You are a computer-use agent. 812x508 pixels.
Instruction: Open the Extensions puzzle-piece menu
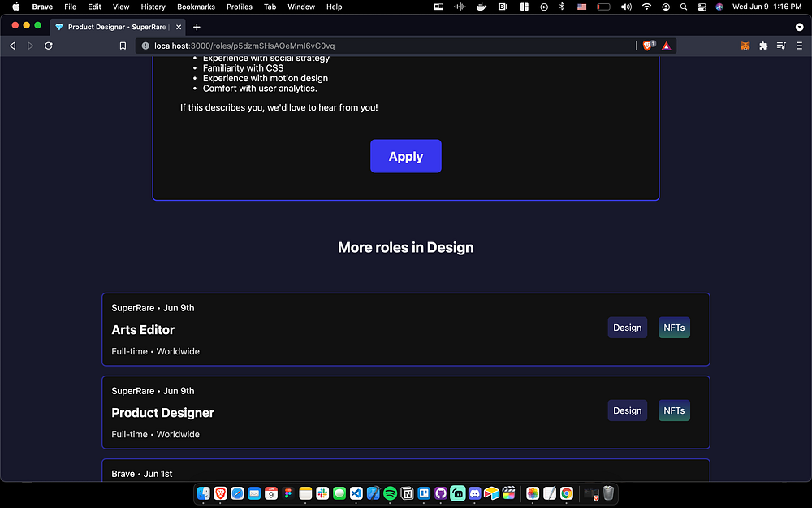click(x=763, y=46)
